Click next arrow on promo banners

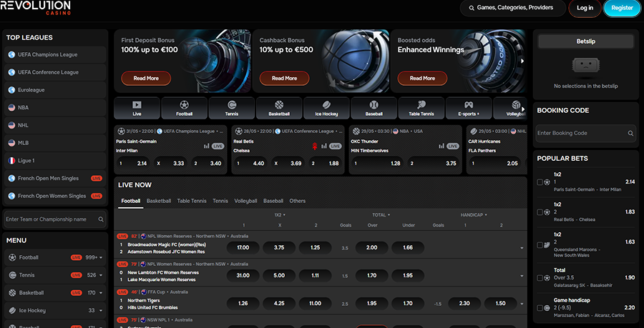(x=523, y=61)
